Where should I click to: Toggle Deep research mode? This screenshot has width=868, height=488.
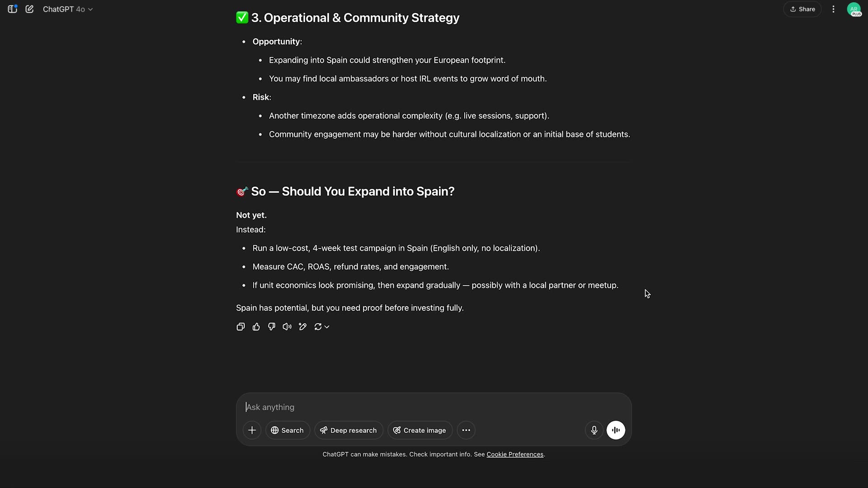[349, 430]
